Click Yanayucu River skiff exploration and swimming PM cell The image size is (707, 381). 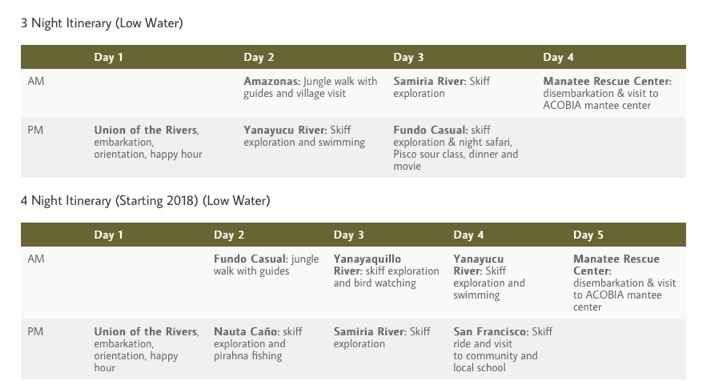304,136
